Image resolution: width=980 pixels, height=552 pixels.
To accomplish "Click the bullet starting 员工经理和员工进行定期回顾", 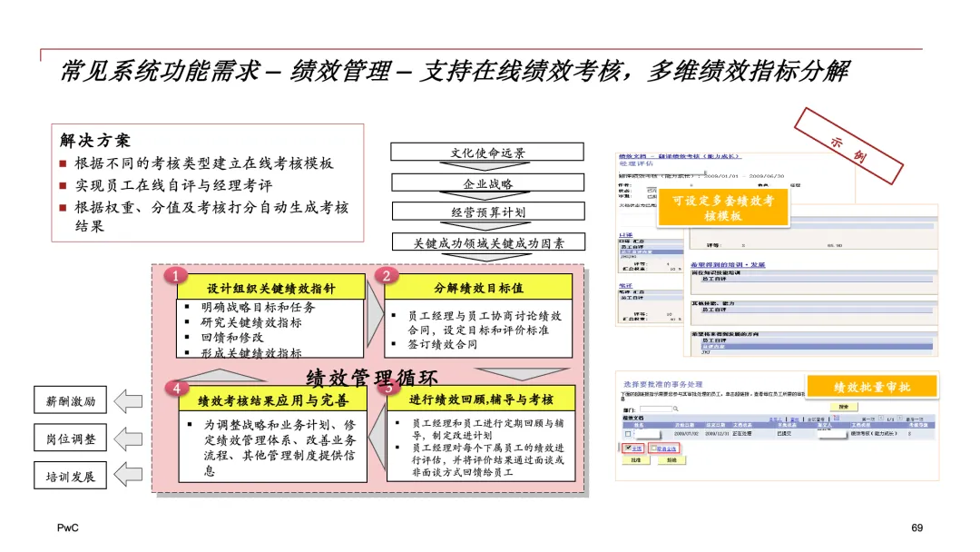I will (x=487, y=429).
